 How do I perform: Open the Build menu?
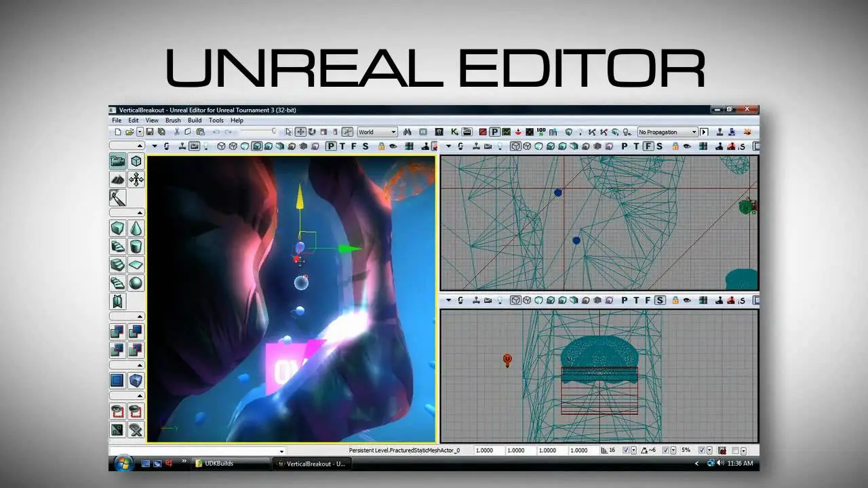pyautogui.click(x=195, y=121)
